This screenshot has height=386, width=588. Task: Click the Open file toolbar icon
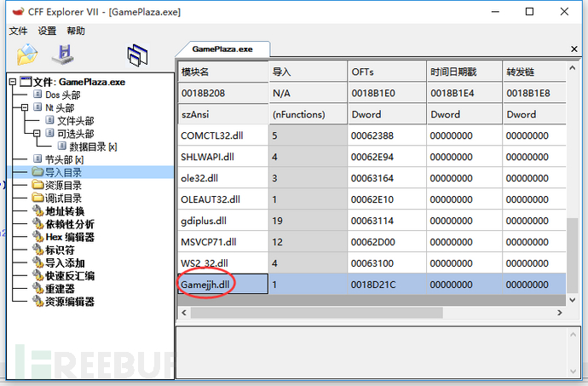27,55
